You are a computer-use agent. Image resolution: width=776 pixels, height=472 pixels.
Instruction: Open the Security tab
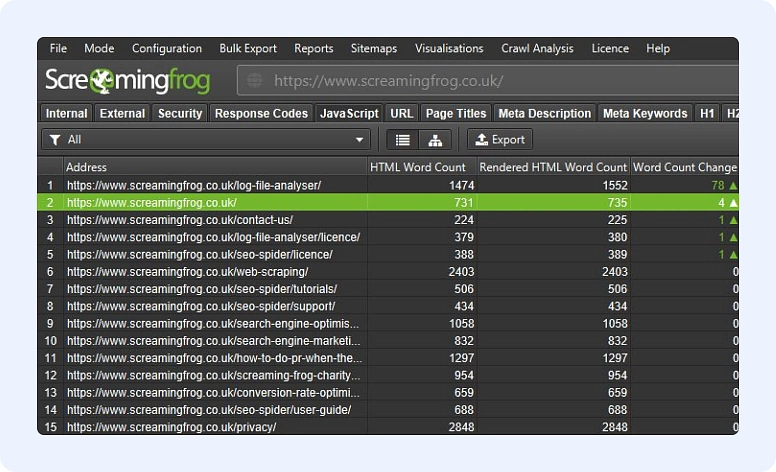click(x=180, y=113)
